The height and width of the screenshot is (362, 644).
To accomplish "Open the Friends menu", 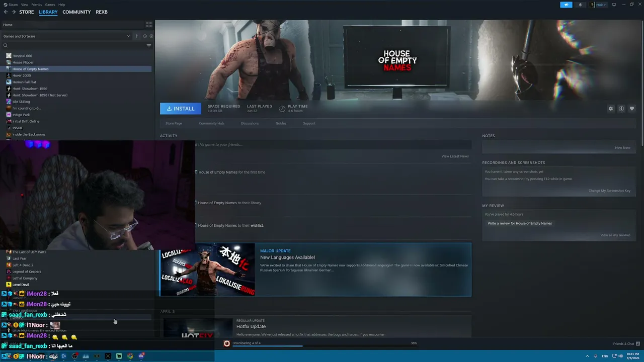I will pos(37,5).
